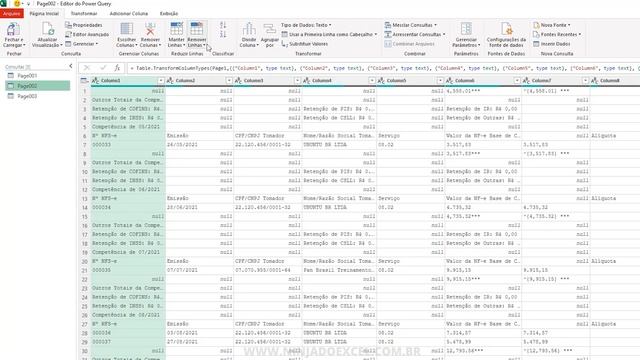This screenshot has width=640, height=360.
Task: Open the Nova Fonte dropdown
Action: point(552,25)
